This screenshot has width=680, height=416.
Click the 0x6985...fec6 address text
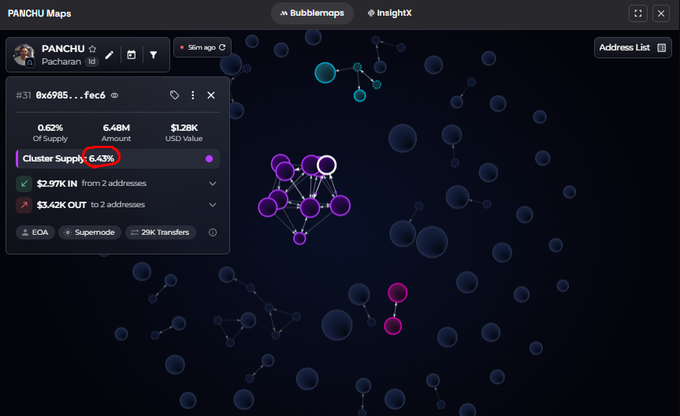[70, 95]
